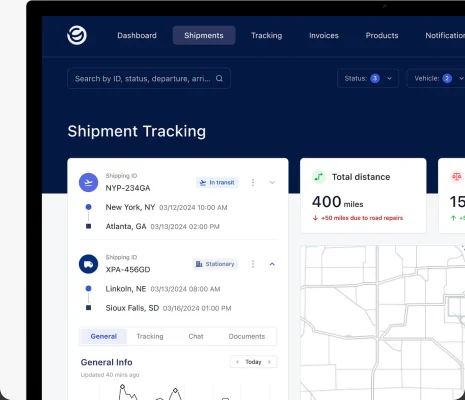Open the Vehicle filter dropdown
The image size is (465, 400).
pyautogui.click(x=436, y=78)
